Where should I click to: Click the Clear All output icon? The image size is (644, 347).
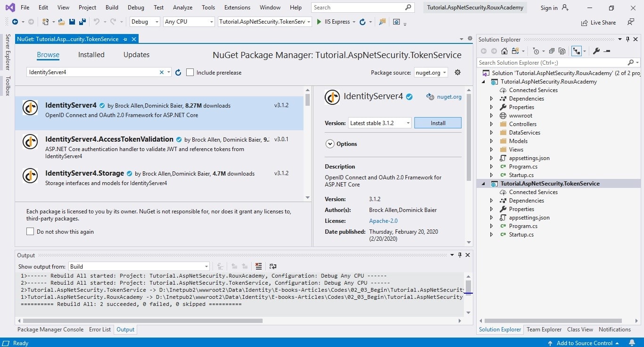[x=258, y=266]
